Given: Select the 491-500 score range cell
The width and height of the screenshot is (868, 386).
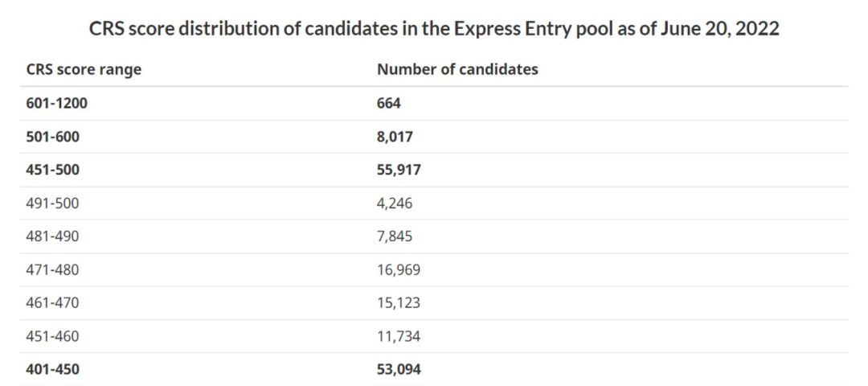Looking at the screenshot, I should [x=53, y=203].
